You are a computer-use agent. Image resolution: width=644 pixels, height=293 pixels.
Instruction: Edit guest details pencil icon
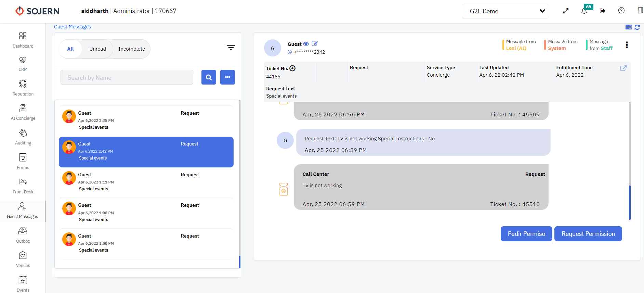pyautogui.click(x=315, y=44)
